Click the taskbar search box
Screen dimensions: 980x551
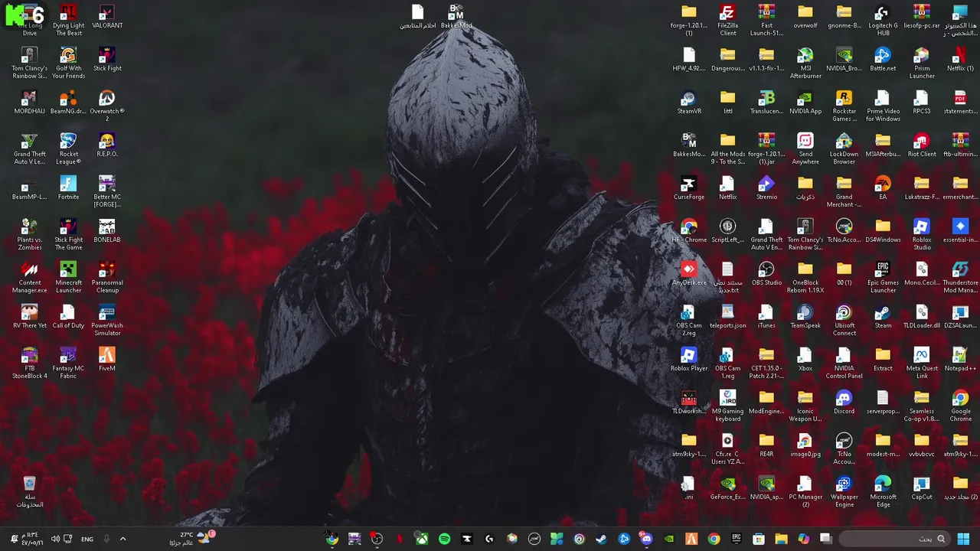pyautogui.click(x=894, y=539)
